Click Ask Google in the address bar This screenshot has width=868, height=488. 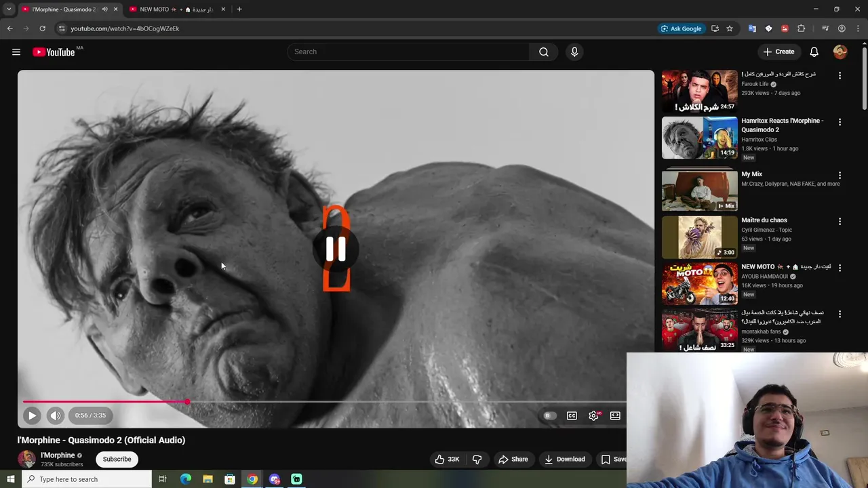pyautogui.click(x=681, y=28)
